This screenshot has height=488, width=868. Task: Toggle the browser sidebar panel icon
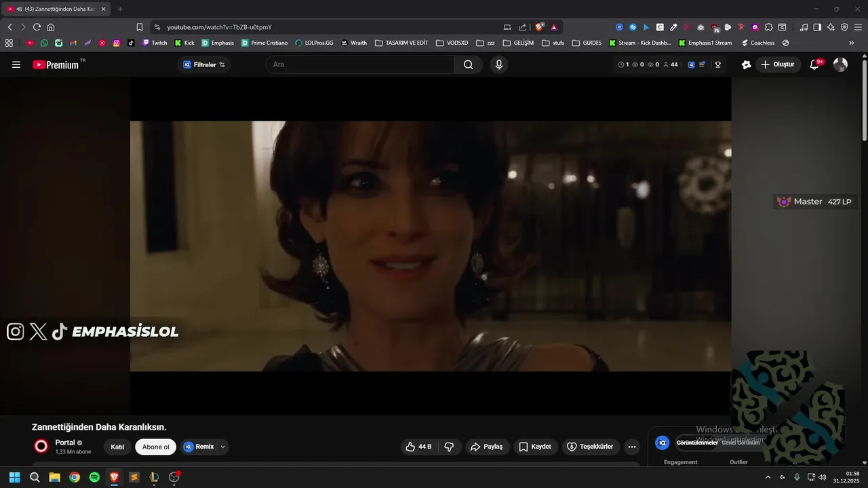pos(817,27)
